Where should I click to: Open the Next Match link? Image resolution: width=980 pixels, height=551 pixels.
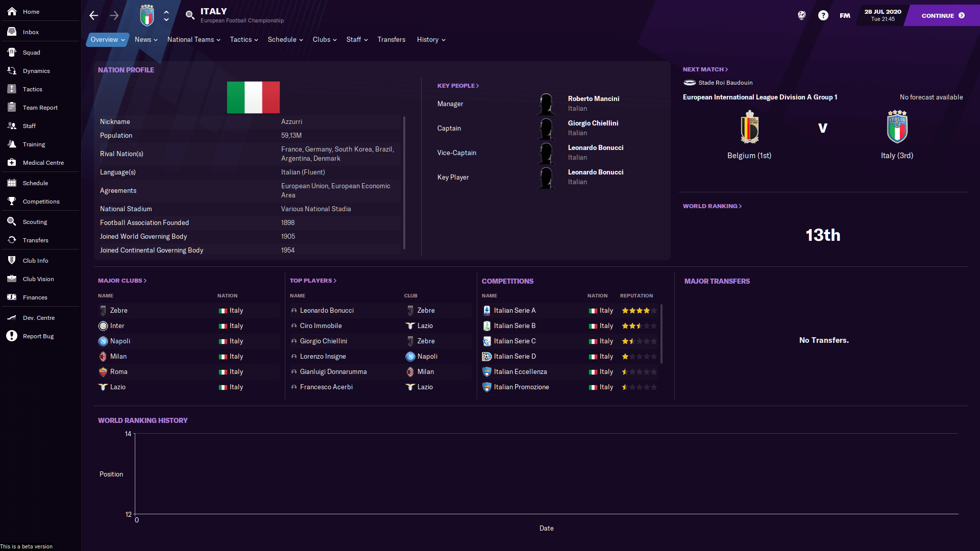click(x=705, y=69)
